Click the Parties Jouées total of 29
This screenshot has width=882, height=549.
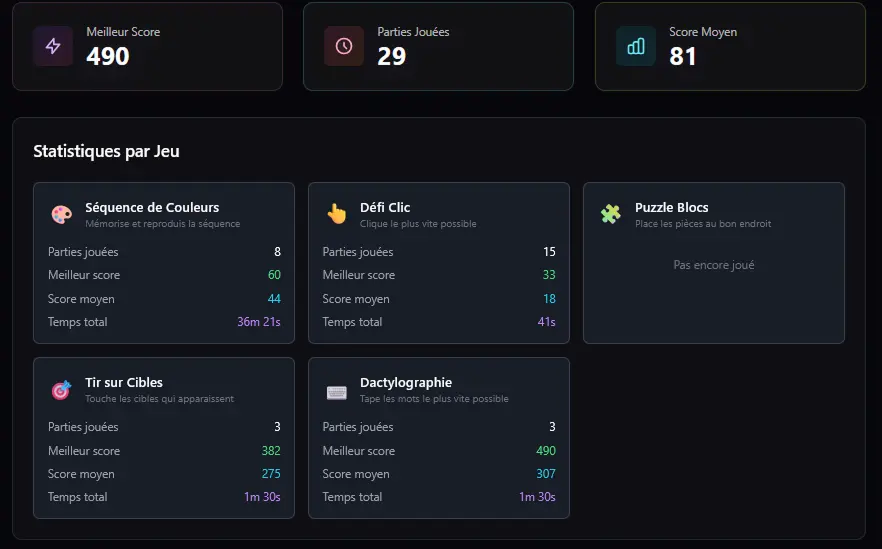392,57
